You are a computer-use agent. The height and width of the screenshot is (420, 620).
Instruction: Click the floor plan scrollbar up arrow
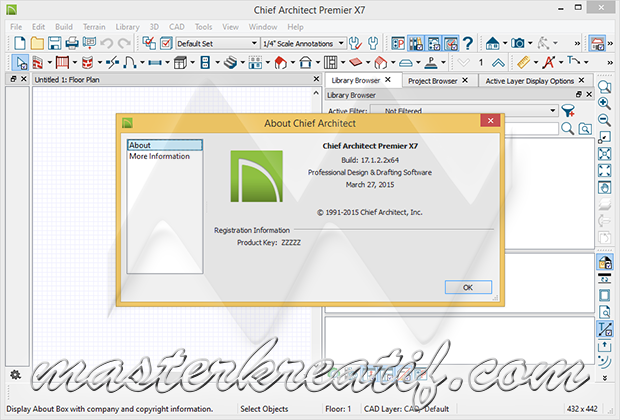(316, 93)
